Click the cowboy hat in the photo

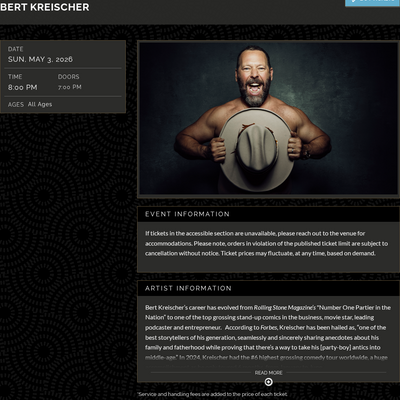point(256,150)
